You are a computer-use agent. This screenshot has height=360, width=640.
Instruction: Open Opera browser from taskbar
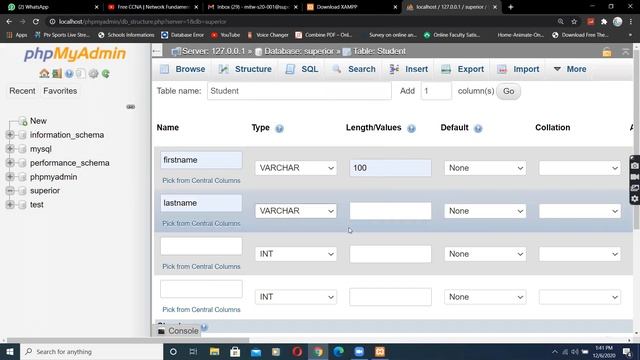point(297,351)
